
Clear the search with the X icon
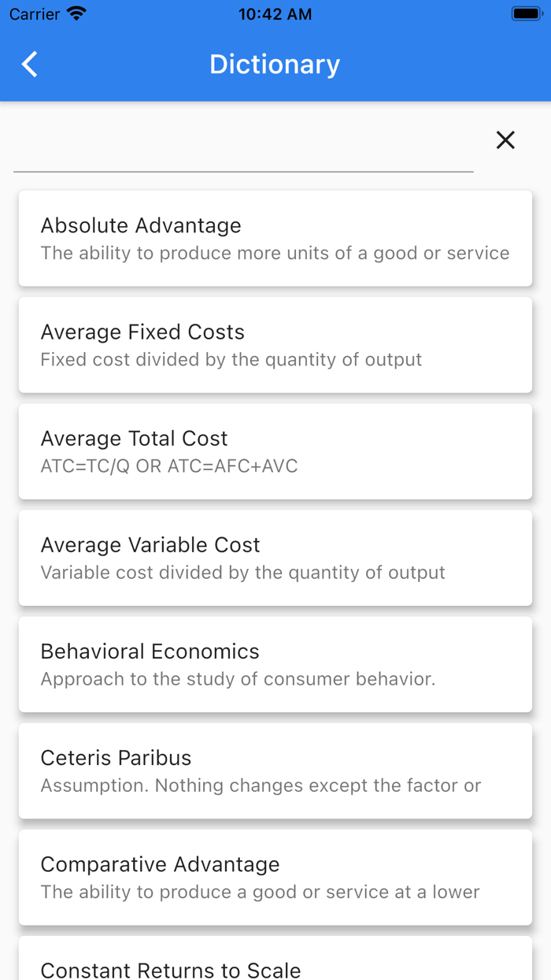[x=505, y=139]
